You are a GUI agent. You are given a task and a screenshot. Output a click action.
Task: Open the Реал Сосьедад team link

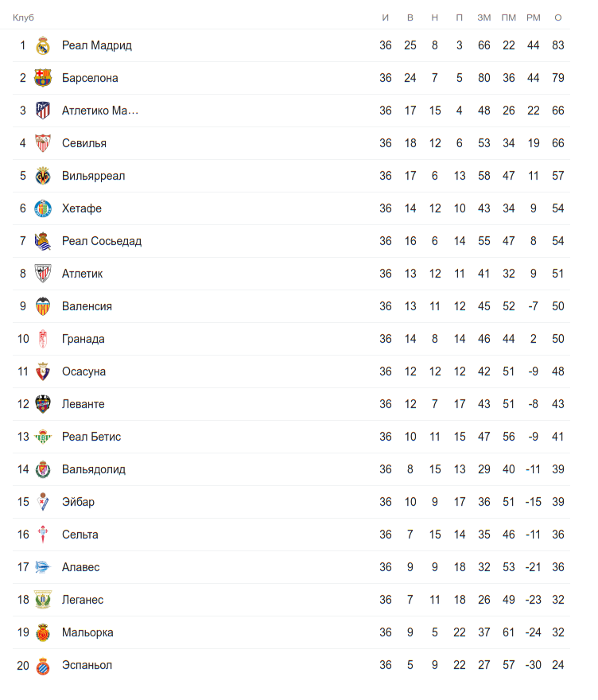(102, 241)
